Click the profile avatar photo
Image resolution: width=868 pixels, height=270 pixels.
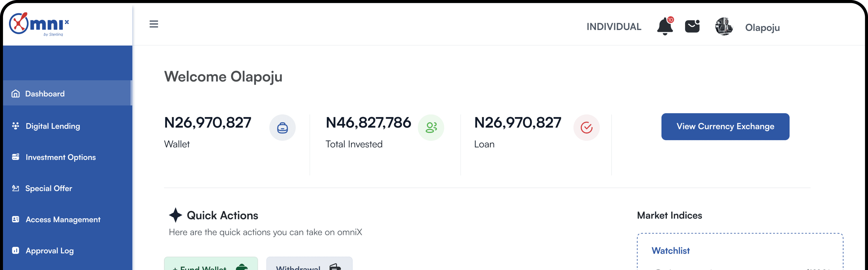(724, 27)
